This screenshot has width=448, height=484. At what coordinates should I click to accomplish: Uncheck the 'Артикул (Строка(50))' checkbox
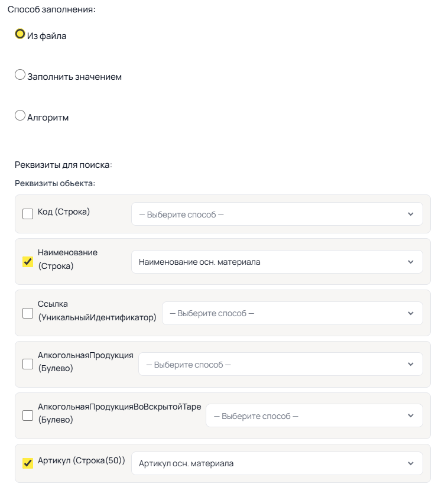tap(28, 463)
